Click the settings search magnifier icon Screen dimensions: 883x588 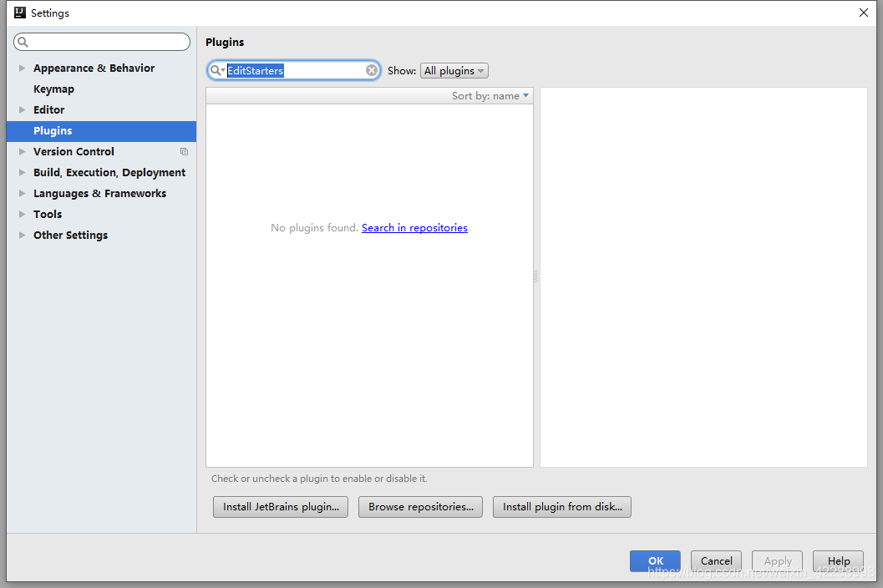23,42
